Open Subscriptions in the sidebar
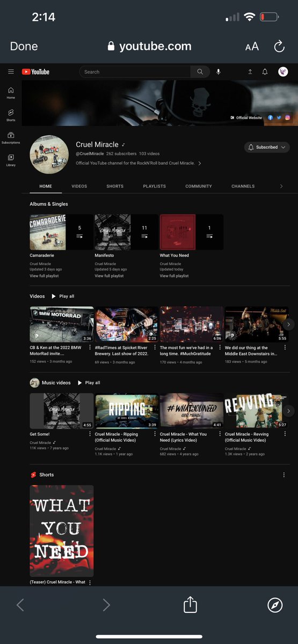 (11, 138)
